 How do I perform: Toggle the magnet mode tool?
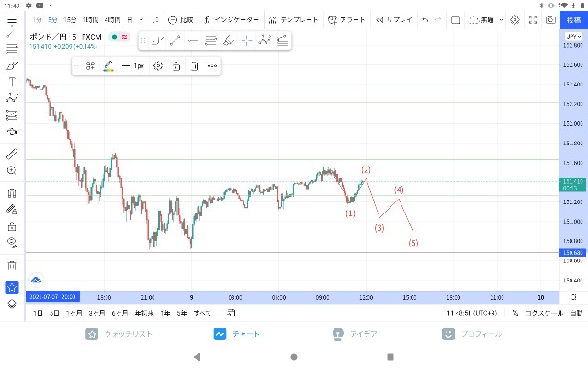coord(12,192)
